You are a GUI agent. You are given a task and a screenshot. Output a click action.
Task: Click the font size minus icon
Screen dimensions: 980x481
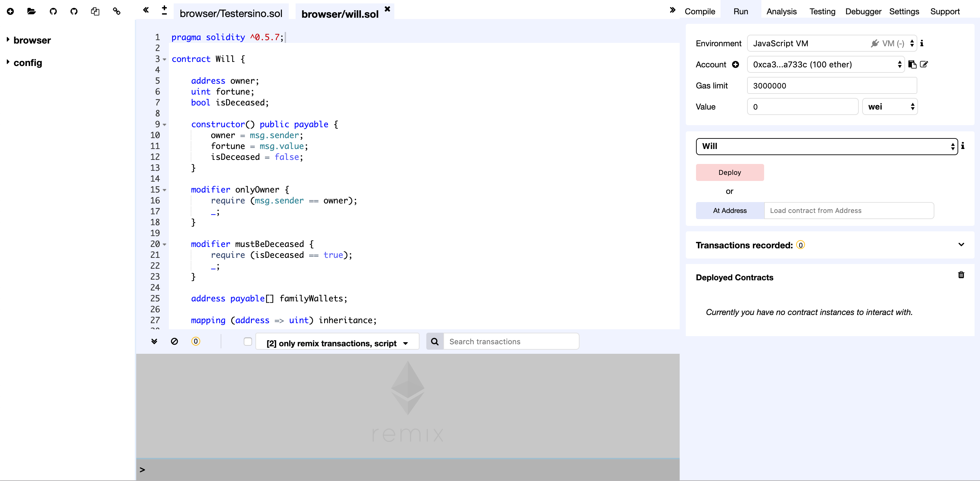164,14
